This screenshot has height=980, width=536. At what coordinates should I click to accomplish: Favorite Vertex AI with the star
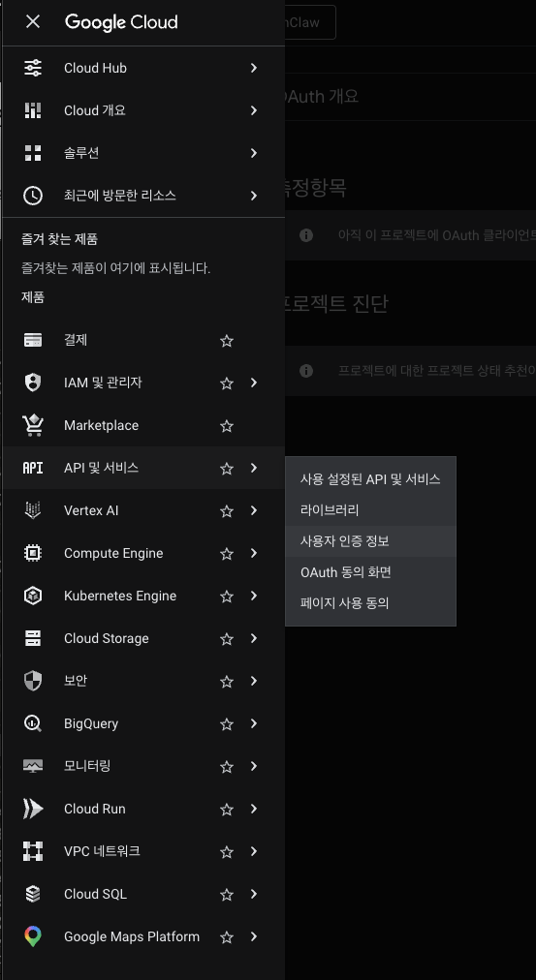227,510
